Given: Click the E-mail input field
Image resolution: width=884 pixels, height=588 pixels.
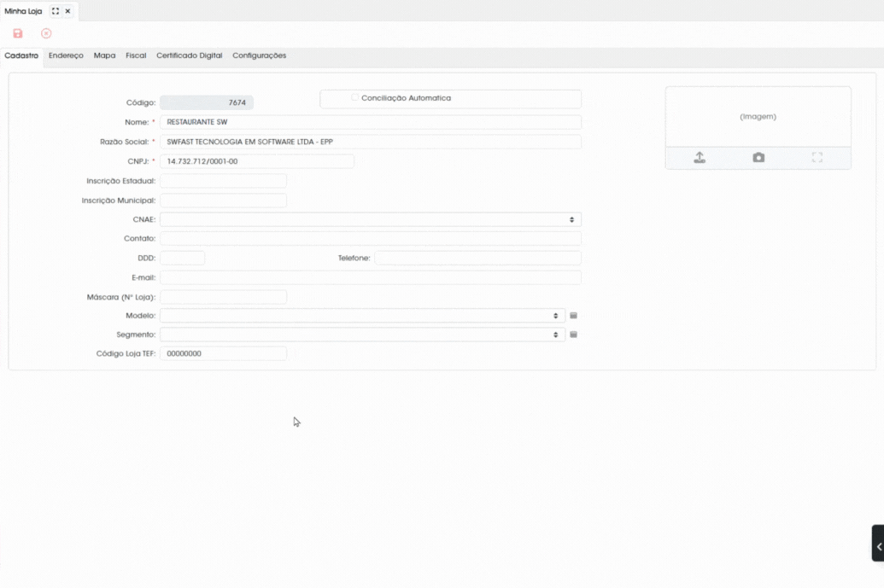Looking at the screenshot, I should click(371, 277).
